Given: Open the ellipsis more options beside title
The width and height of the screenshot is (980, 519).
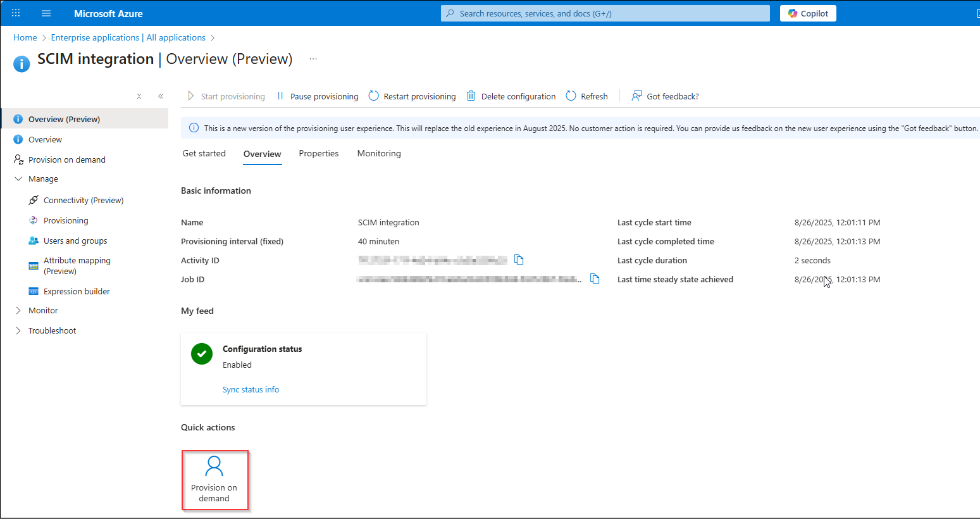Looking at the screenshot, I should click(313, 59).
